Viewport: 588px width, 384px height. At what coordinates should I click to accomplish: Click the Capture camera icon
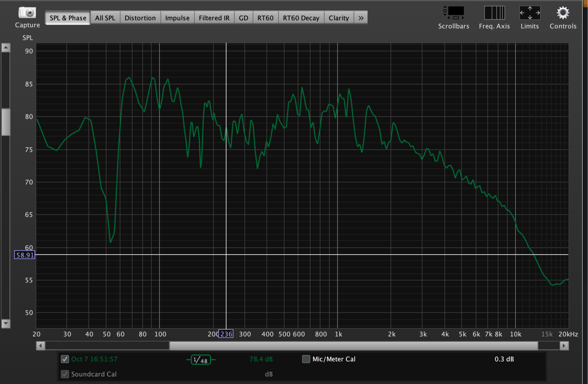pyautogui.click(x=27, y=13)
